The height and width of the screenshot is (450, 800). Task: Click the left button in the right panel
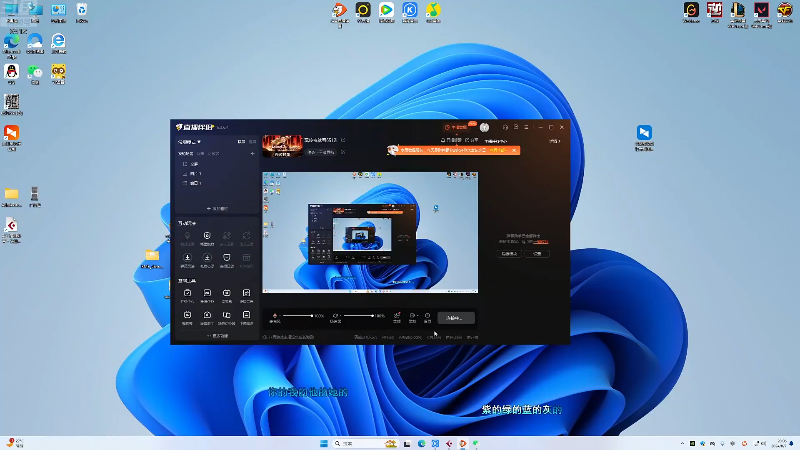coord(509,254)
